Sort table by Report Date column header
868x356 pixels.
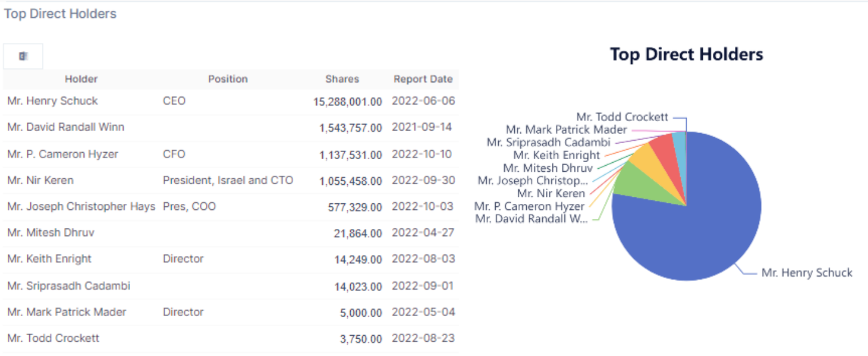(x=423, y=79)
